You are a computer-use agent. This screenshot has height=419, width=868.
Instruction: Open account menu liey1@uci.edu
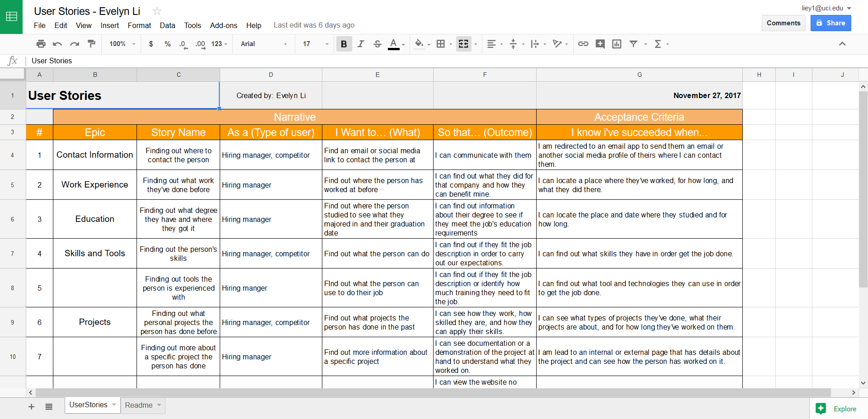point(826,8)
